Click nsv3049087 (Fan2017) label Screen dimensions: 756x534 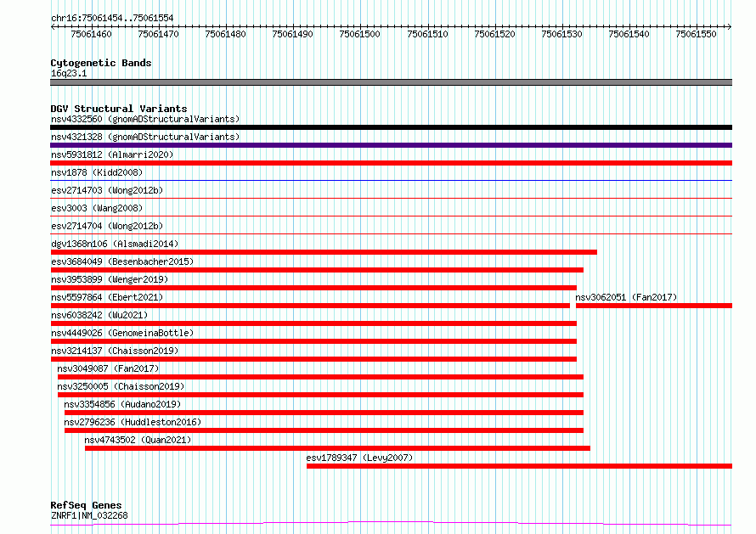(x=108, y=368)
